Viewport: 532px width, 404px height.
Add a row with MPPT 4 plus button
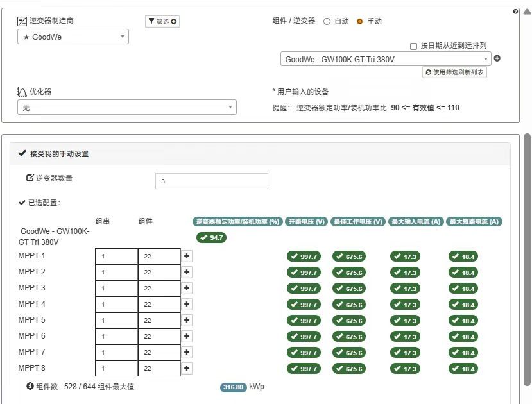click(187, 304)
